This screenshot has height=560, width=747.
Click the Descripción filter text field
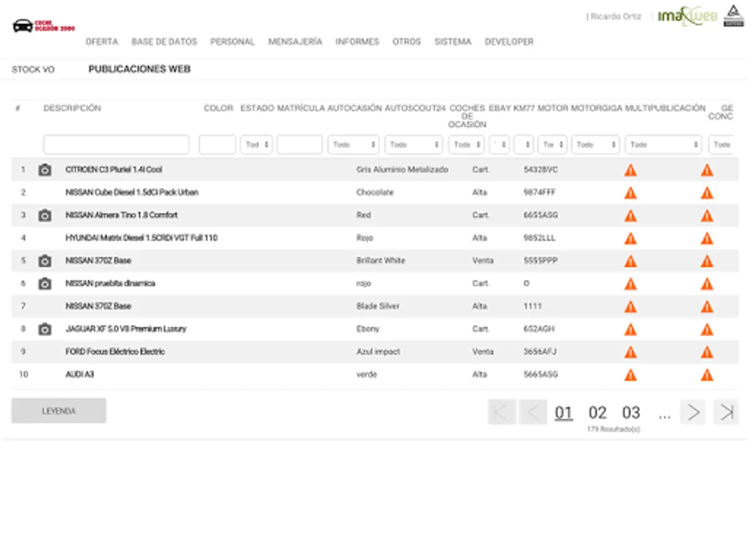[116, 144]
